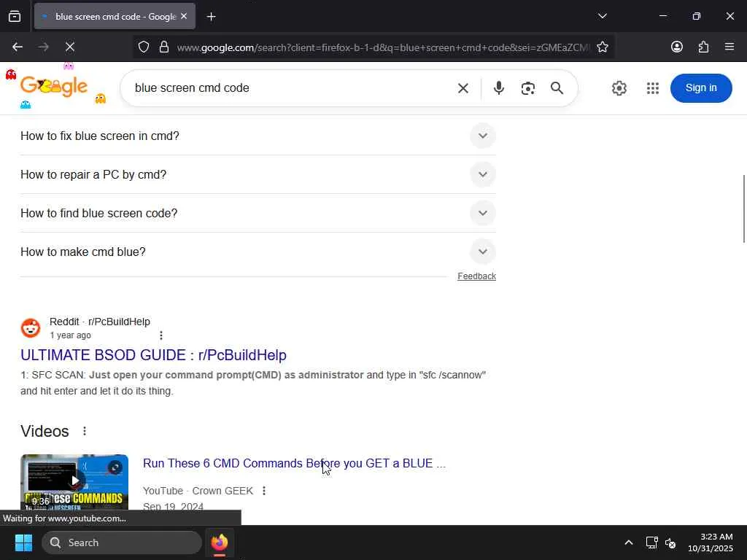The image size is (747, 560).
Task: Click the Google Halloween doodle logo
Action: [54, 86]
